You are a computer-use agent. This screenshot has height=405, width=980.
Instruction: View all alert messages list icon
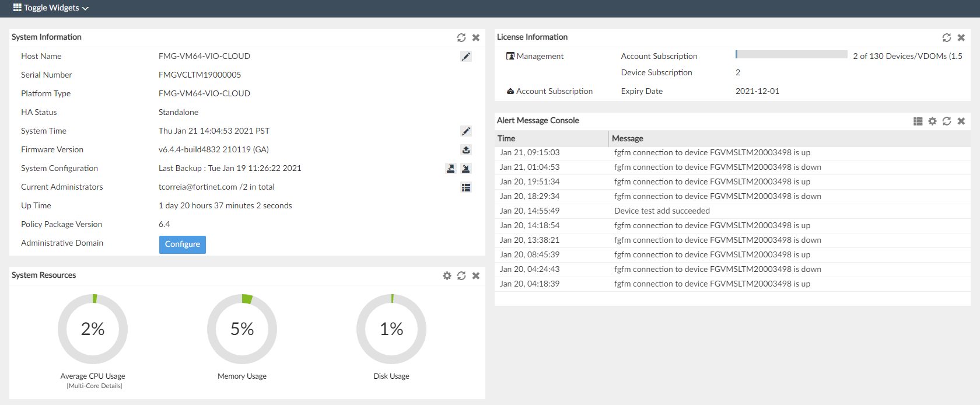[x=918, y=121]
